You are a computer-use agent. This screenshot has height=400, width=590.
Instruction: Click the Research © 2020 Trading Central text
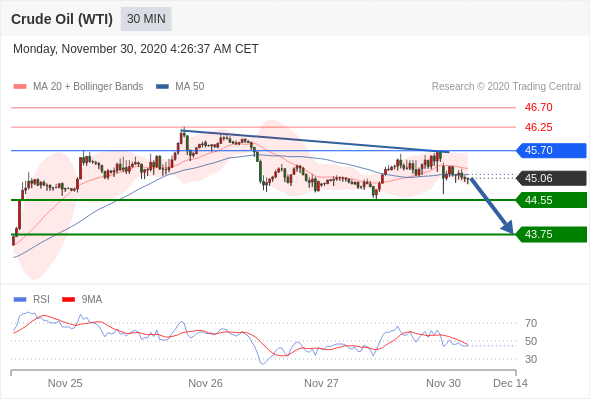click(x=506, y=87)
